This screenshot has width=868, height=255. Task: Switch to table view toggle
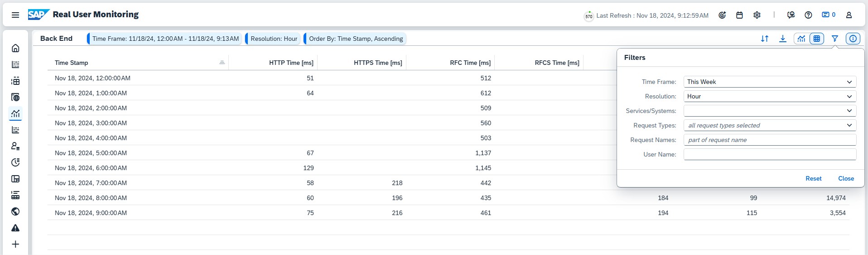(x=816, y=39)
